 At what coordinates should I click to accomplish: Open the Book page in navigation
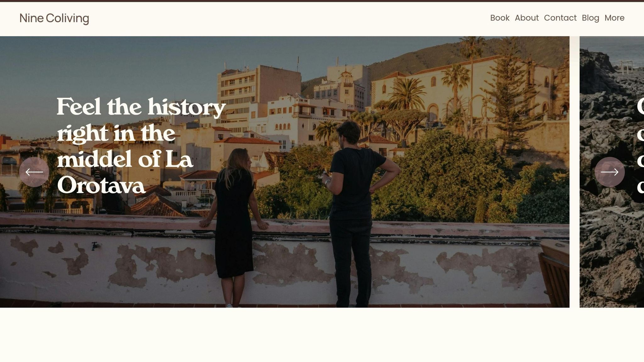(500, 18)
